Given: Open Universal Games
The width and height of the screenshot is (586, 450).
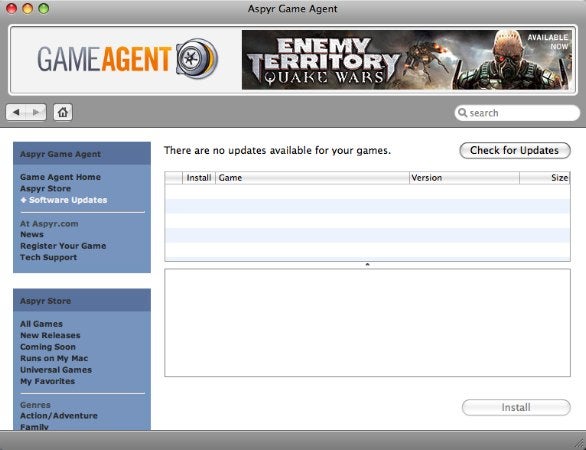Looking at the screenshot, I should tap(56, 370).
